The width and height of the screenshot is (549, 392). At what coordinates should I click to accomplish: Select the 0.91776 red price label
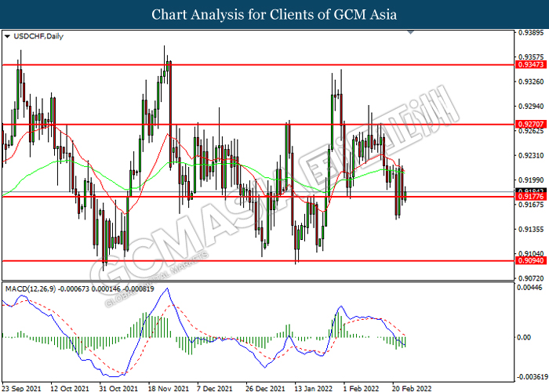click(531, 197)
